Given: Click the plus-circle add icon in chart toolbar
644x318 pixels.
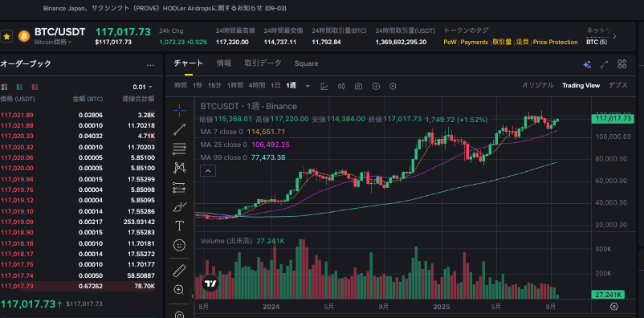Looking at the screenshot, I should pos(376,86).
